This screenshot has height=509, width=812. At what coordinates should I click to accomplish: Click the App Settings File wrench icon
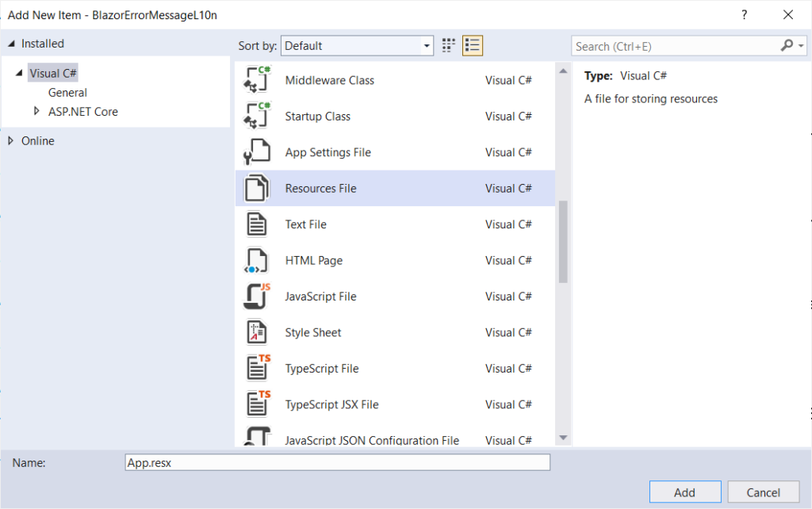pos(257,151)
